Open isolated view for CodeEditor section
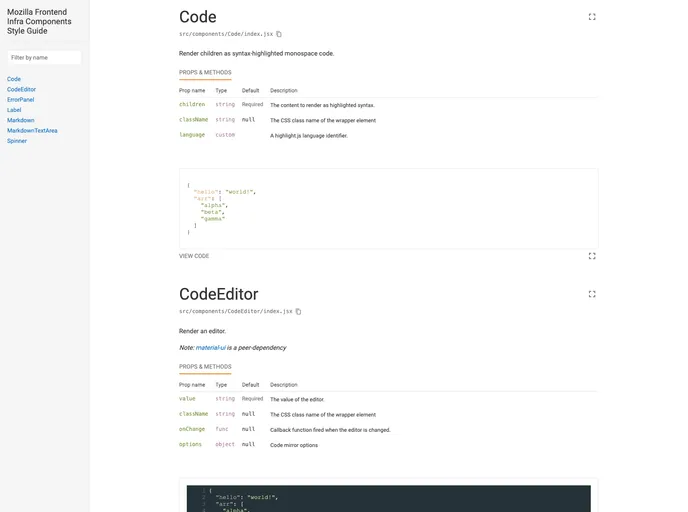The width and height of the screenshot is (688, 512). click(591, 294)
